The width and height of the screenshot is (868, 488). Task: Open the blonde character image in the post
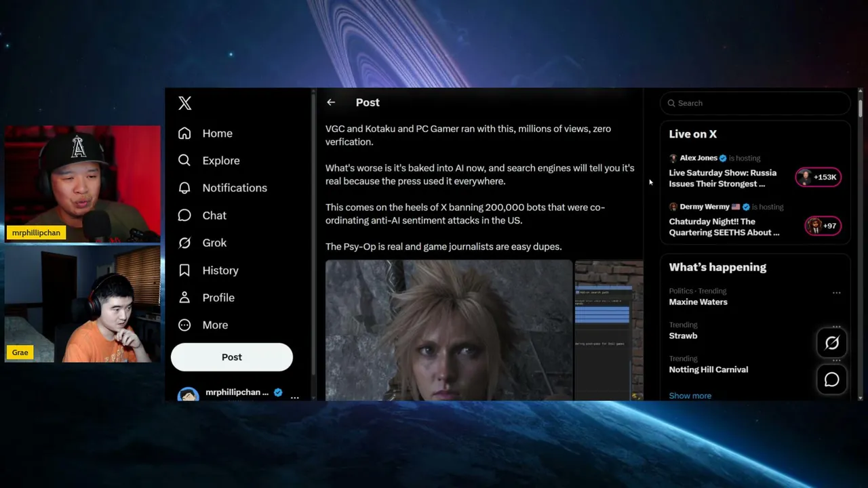pos(449,330)
